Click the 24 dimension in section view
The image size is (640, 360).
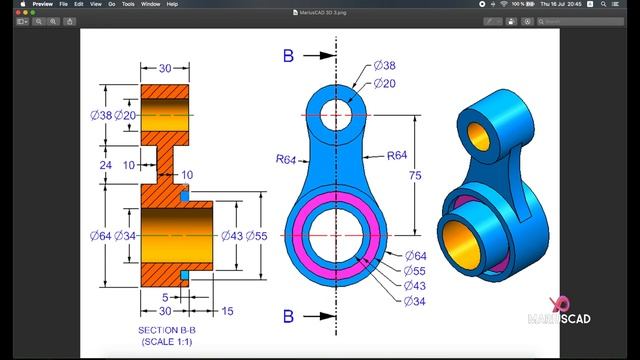pos(106,165)
